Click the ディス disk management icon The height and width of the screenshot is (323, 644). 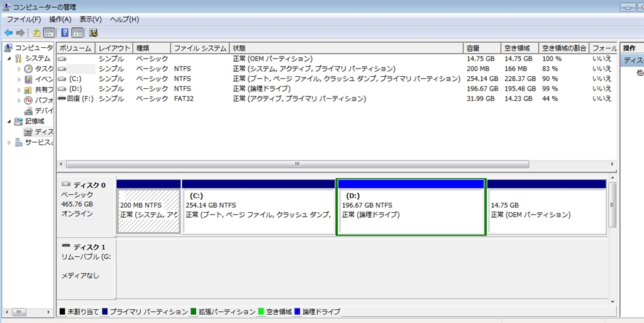[x=28, y=132]
